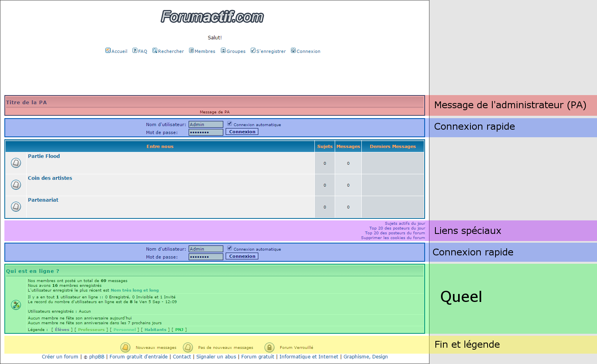Viewport: 597px width, 364px height.
Task: Select the Professeurs group legend link
Action: point(91,330)
